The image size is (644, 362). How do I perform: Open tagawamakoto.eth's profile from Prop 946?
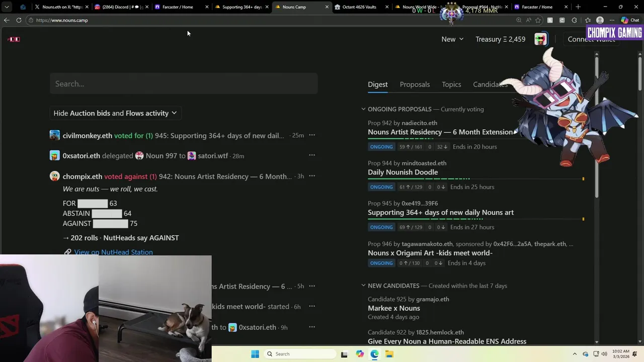pos(427,244)
